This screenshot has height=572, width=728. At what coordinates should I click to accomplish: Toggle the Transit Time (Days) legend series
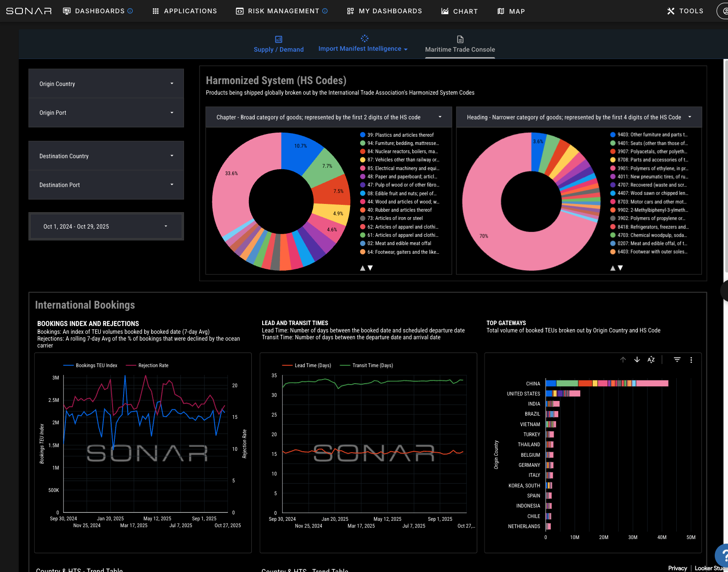coord(367,365)
